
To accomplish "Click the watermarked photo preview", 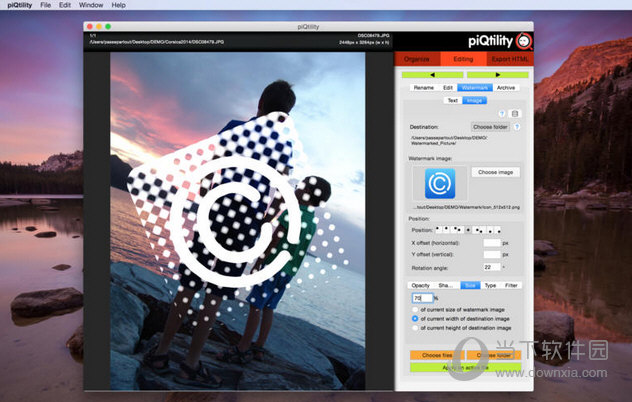I will 238,221.
